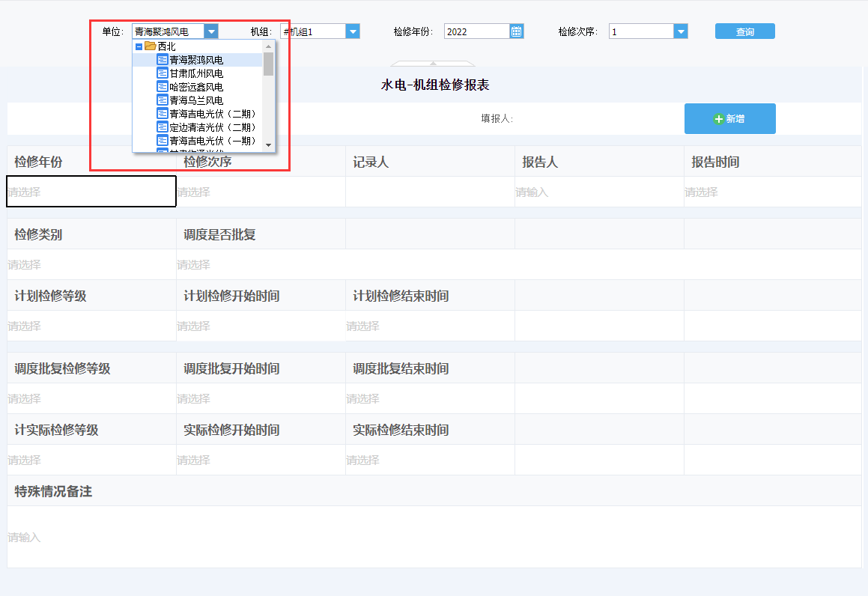Image resolution: width=868 pixels, height=596 pixels.
Task: Open the 请选择 field under 计划检修等级
Action: (x=91, y=326)
